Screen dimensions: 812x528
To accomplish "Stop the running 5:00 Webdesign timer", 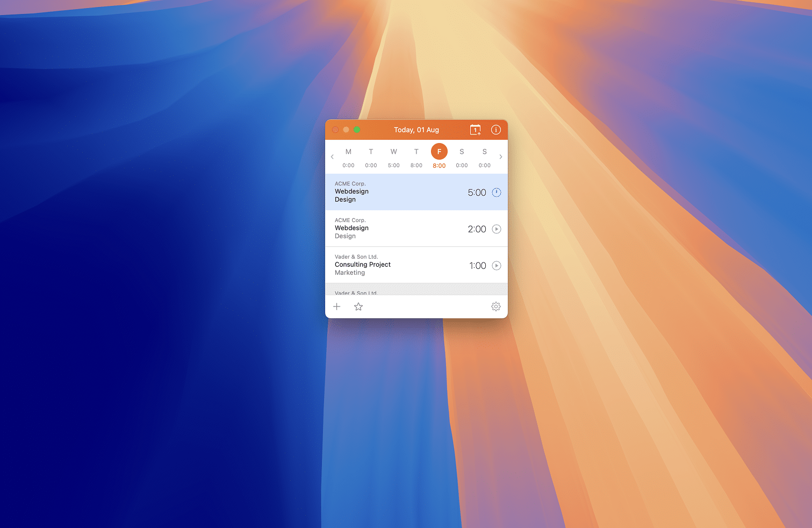I will click(x=497, y=192).
